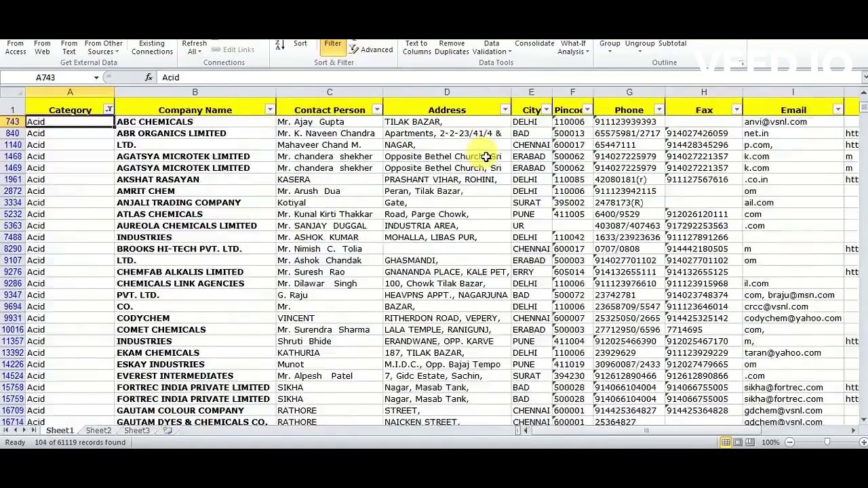Click From Text import button
This screenshot has width=868, height=488.
69,47
